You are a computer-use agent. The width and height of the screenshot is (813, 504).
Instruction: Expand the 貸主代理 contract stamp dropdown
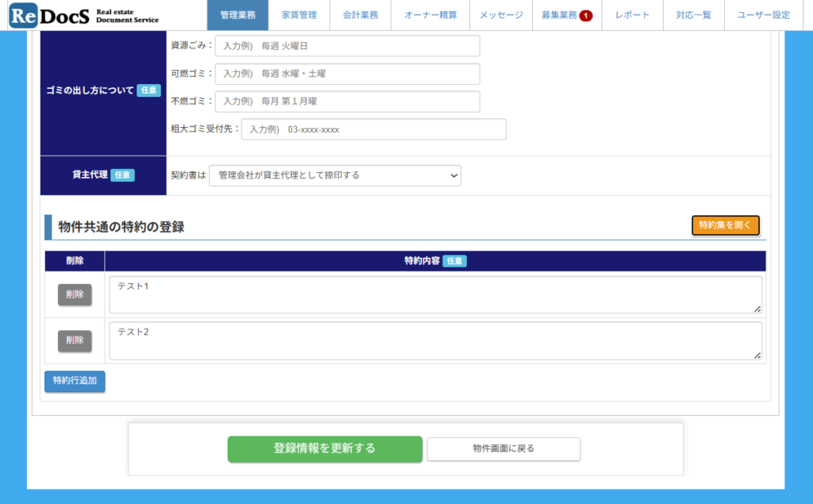pos(334,175)
